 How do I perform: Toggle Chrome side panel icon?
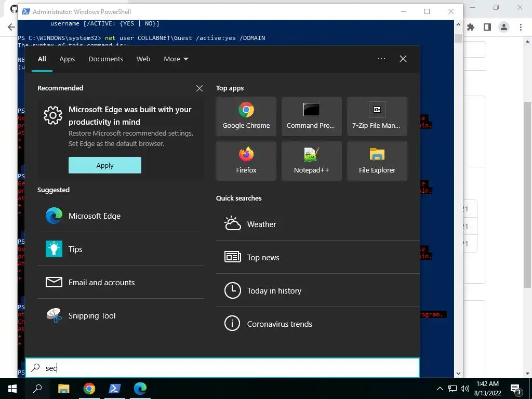[x=487, y=27]
